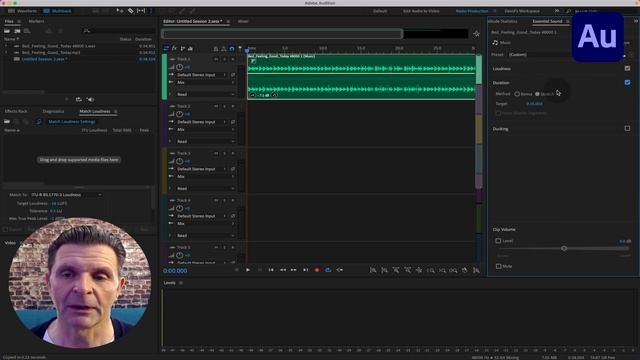Open the Files panel tab
This screenshot has height=360, width=640.
(9, 21)
